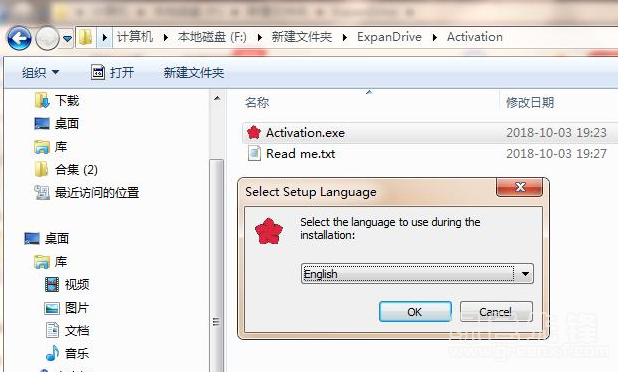Click the blue Back navigation arrow

[x=19, y=38]
